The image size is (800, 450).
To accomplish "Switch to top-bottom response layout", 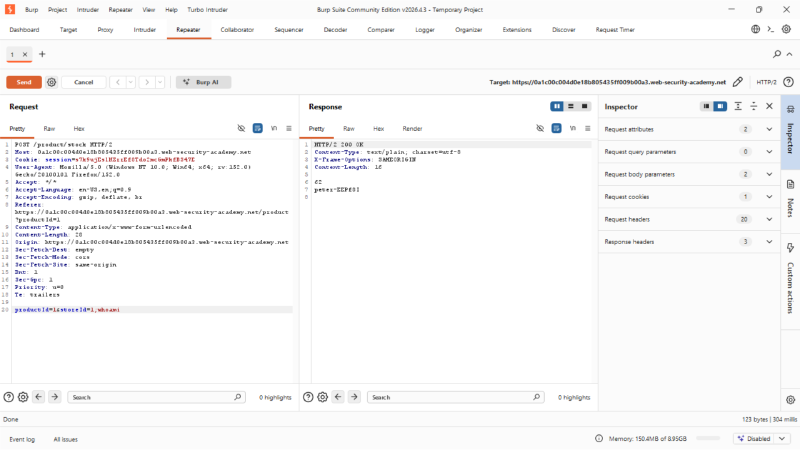I will click(x=571, y=106).
